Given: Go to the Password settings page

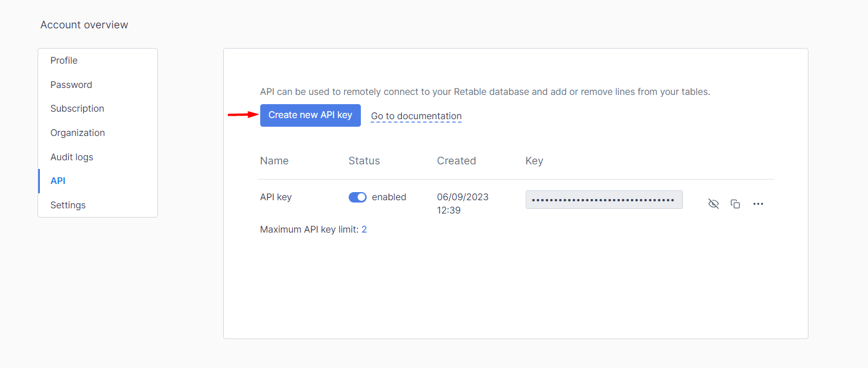Looking at the screenshot, I should (x=71, y=85).
